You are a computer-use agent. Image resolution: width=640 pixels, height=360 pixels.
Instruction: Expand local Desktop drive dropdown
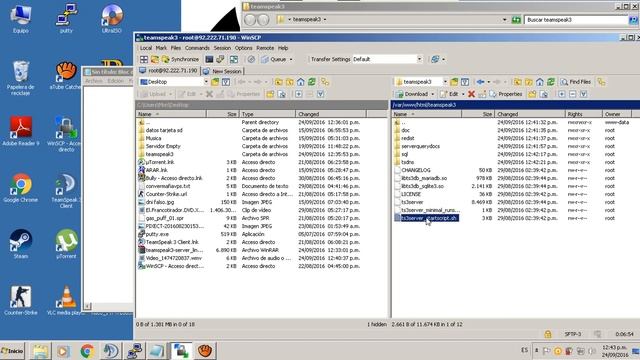point(206,82)
